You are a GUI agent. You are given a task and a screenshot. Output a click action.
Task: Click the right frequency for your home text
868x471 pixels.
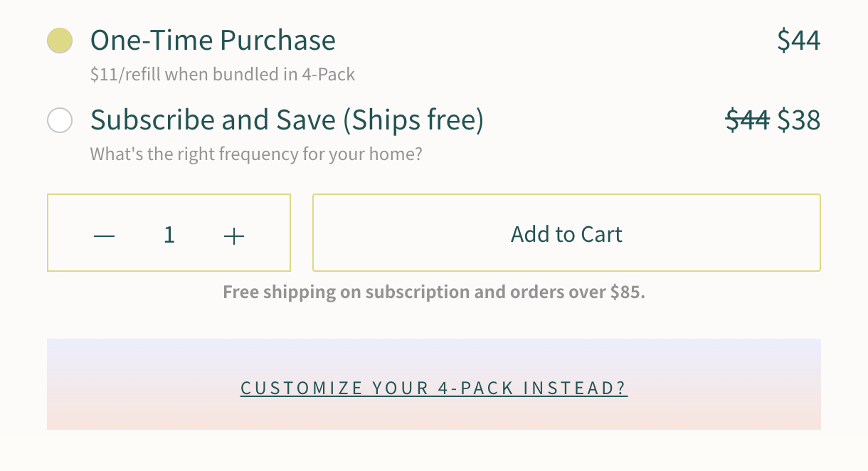pyautogui.click(x=255, y=154)
